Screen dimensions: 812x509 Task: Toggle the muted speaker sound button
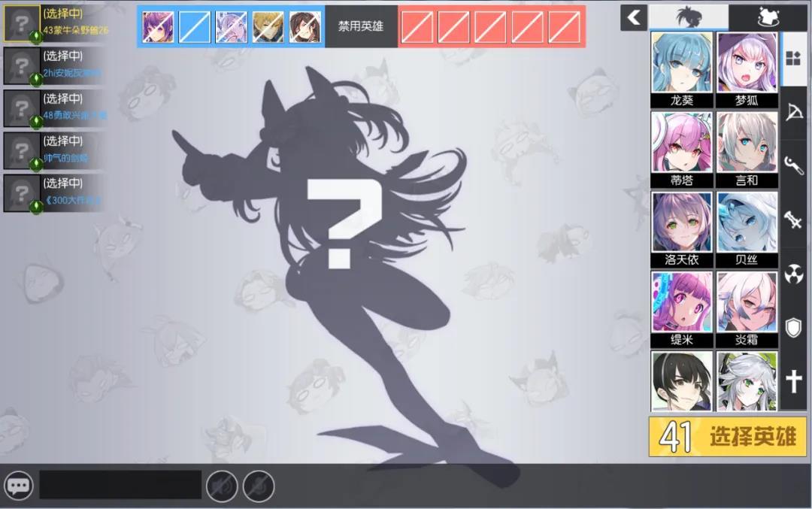[x=221, y=486]
